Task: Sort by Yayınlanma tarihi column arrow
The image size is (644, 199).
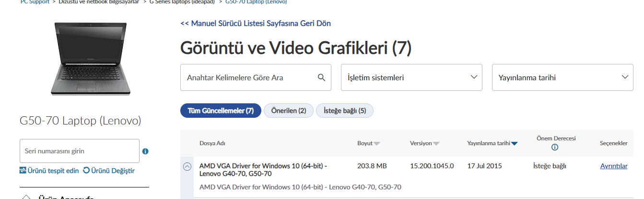Action: click(x=515, y=144)
